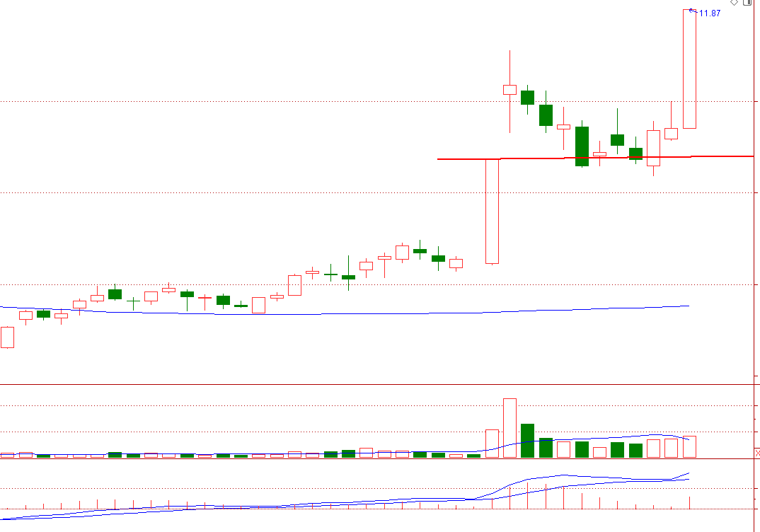
Task: Click the rightmost volume bar
Action: [x=689, y=446]
